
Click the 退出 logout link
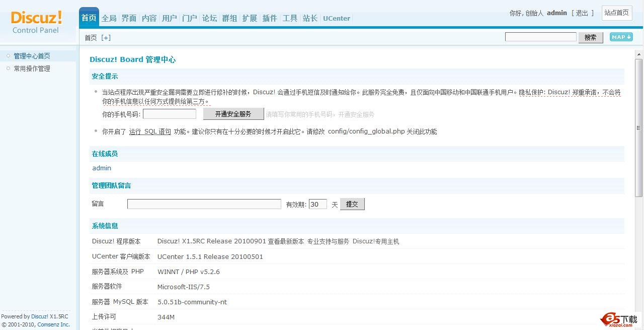coord(582,13)
